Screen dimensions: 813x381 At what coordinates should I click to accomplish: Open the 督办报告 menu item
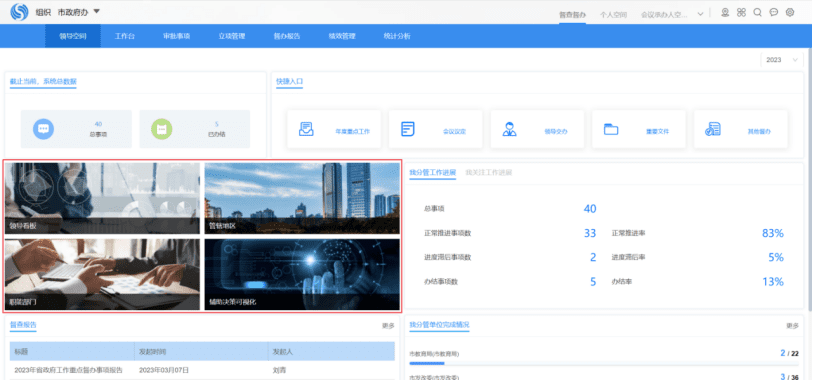(287, 36)
